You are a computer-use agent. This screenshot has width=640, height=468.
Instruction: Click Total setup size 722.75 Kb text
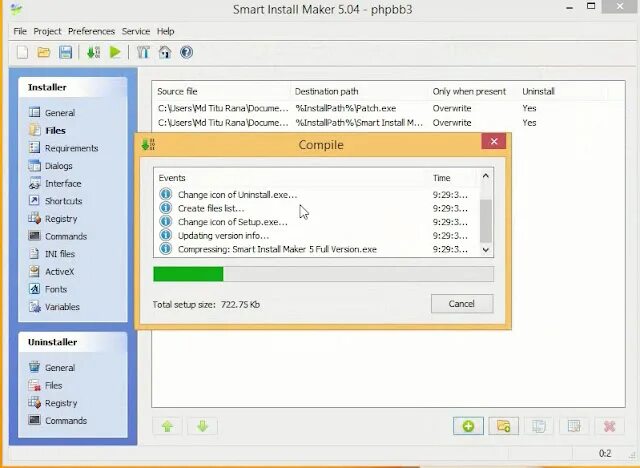206,304
